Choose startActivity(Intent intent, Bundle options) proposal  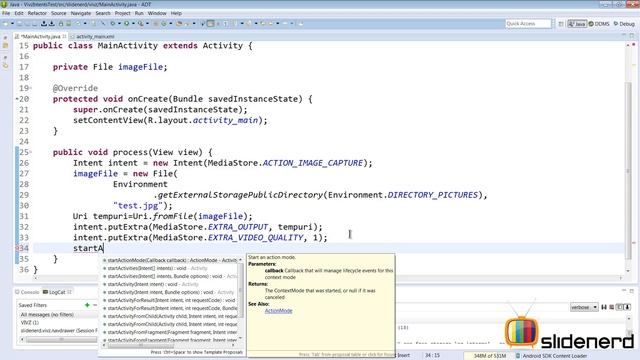coord(170,292)
